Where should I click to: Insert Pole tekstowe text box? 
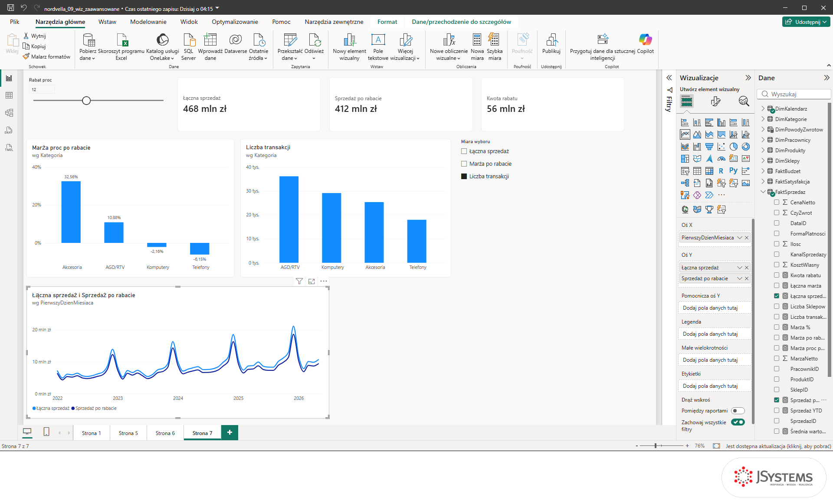(378, 40)
